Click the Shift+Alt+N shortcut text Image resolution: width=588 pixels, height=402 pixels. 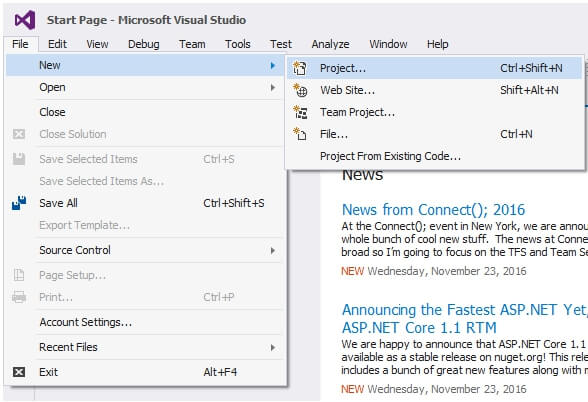pos(529,90)
